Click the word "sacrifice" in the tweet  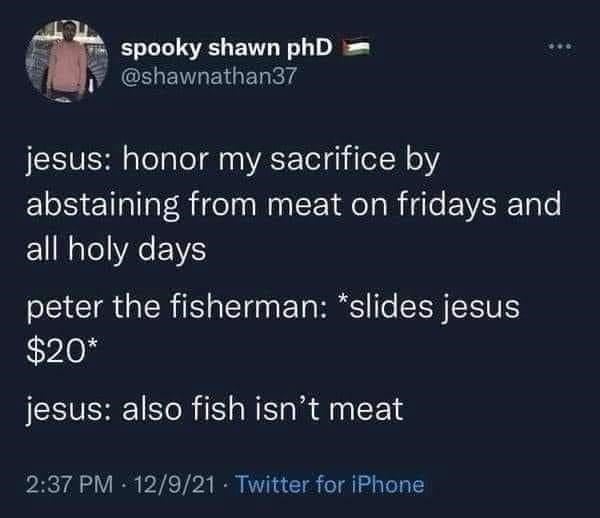pyautogui.click(x=333, y=159)
